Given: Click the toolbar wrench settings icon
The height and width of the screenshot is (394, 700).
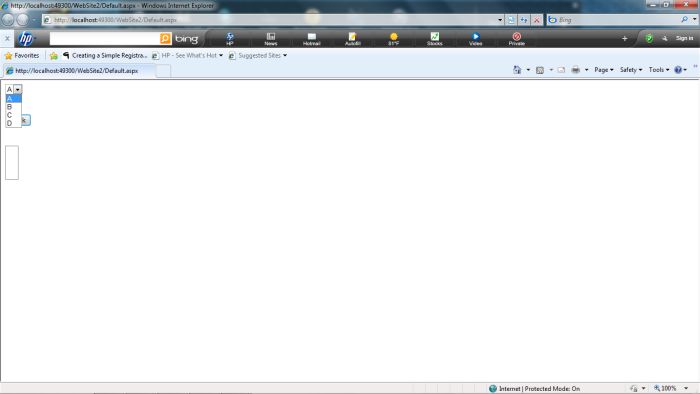Looking at the screenshot, I should tap(665, 39).
